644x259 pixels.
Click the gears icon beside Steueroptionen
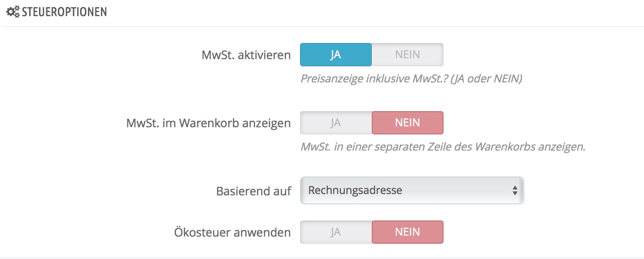[x=13, y=12]
